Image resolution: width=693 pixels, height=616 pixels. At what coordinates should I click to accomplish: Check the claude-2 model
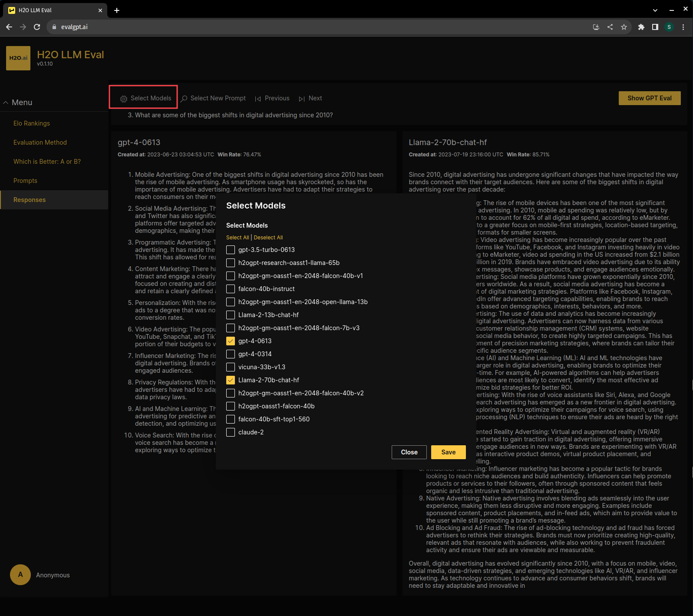(x=231, y=432)
